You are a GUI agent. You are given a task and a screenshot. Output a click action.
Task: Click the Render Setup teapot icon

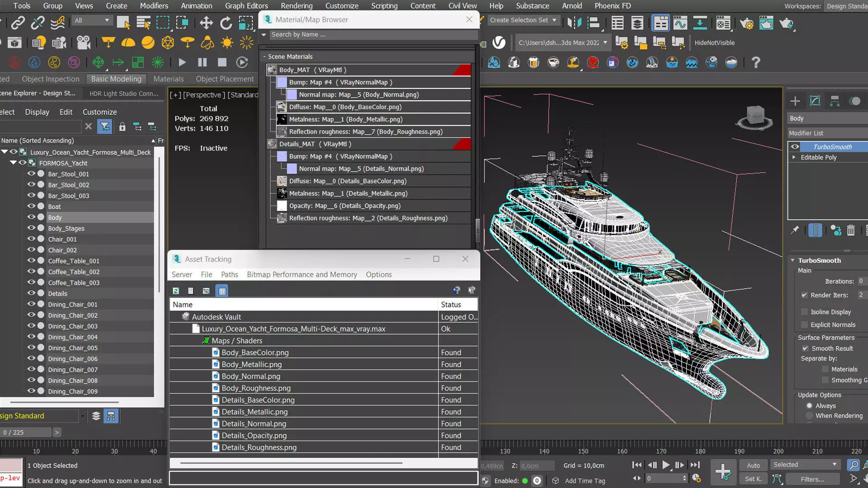(746, 23)
